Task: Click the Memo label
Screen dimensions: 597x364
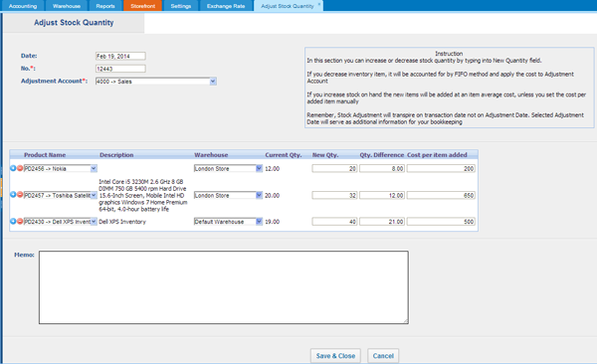Action: [x=24, y=255]
